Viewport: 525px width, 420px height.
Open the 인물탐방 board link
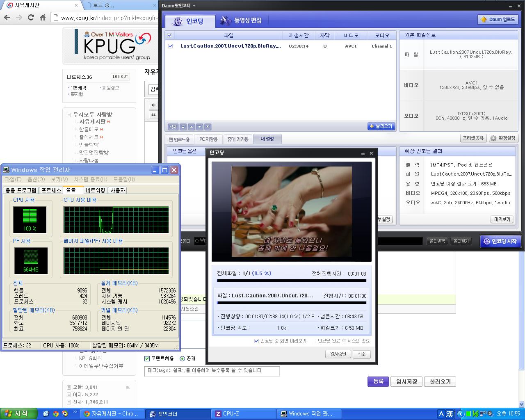(89, 145)
